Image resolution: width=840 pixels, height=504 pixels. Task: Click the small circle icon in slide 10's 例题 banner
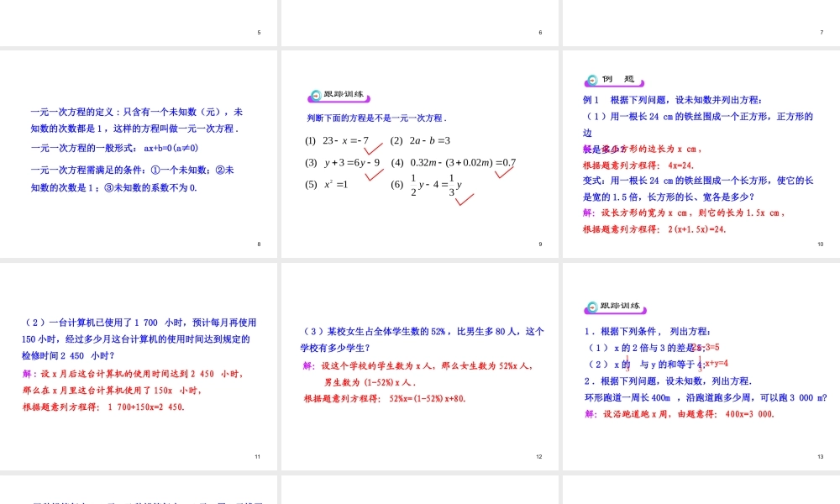click(591, 81)
